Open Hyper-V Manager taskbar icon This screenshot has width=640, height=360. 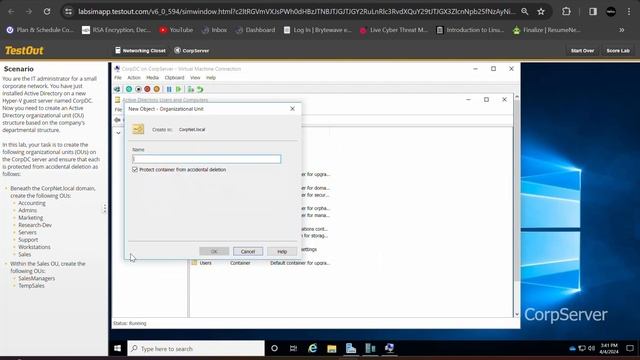click(370, 348)
